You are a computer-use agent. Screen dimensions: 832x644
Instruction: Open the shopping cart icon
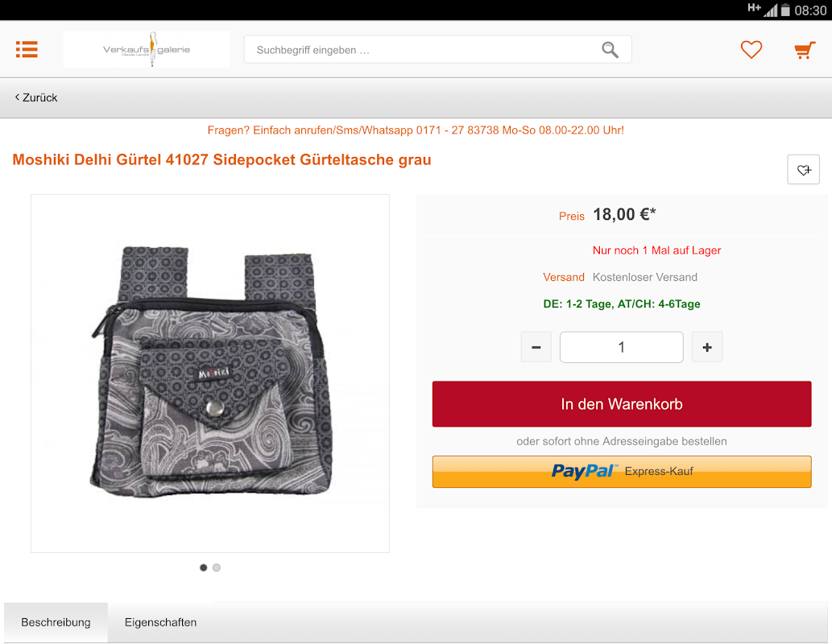(x=805, y=51)
